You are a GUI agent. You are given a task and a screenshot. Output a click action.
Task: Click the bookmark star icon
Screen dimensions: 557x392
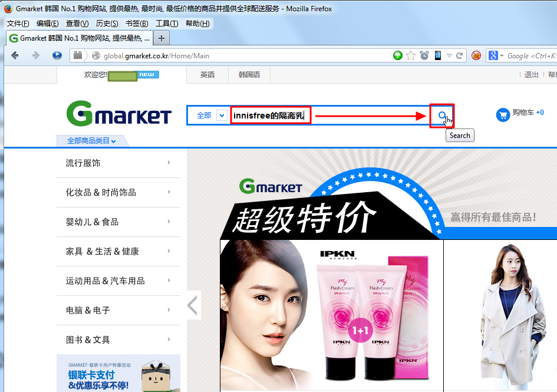(x=411, y=55)
